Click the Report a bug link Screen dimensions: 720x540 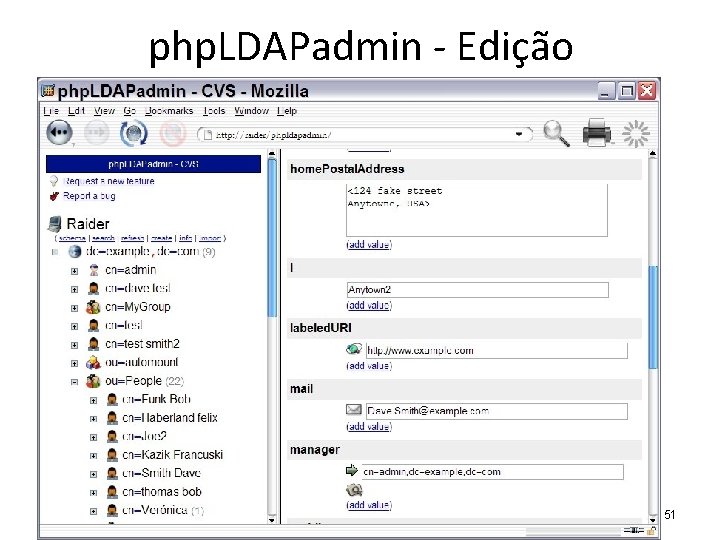89,196
